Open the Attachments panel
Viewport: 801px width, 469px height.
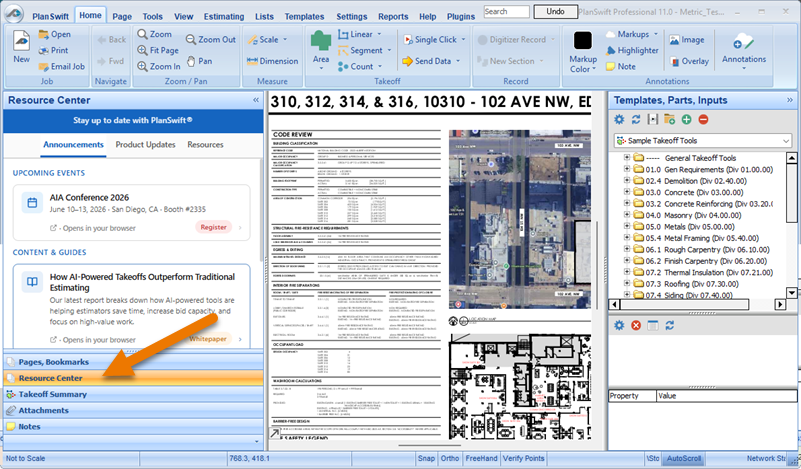coord(133,410)
